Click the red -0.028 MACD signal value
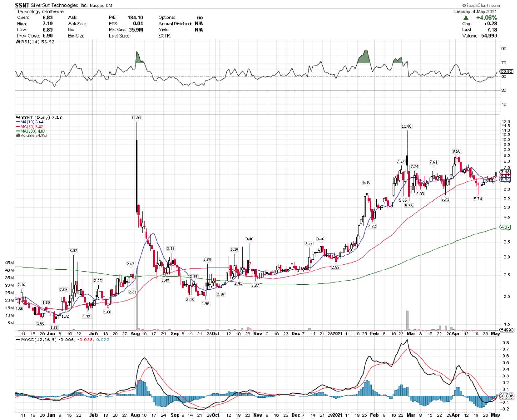517x420 pixels. click(85, 340)
